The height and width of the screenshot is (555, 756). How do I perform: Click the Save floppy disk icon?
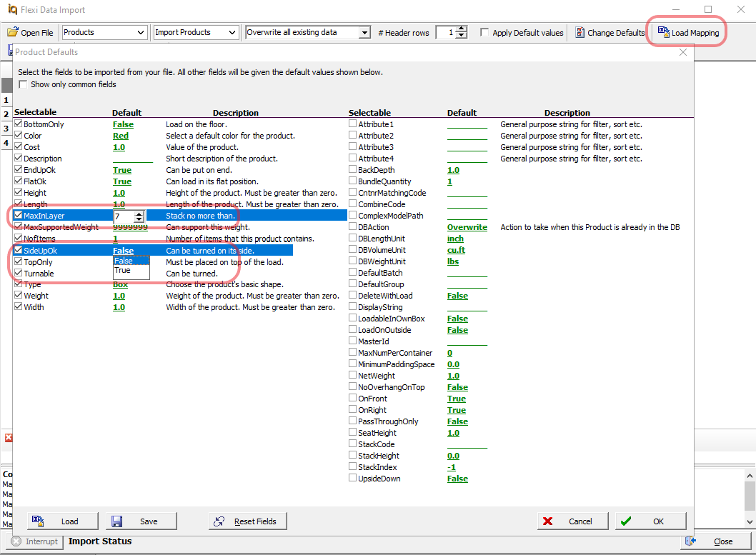click(116, 521)
